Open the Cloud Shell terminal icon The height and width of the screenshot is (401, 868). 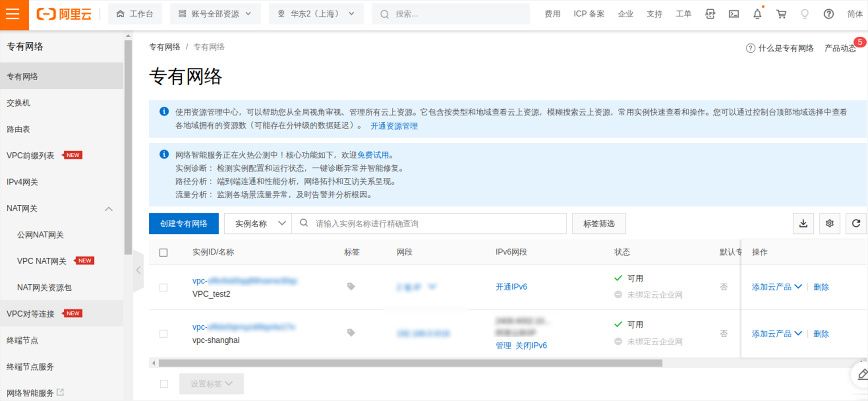point(733,14)
